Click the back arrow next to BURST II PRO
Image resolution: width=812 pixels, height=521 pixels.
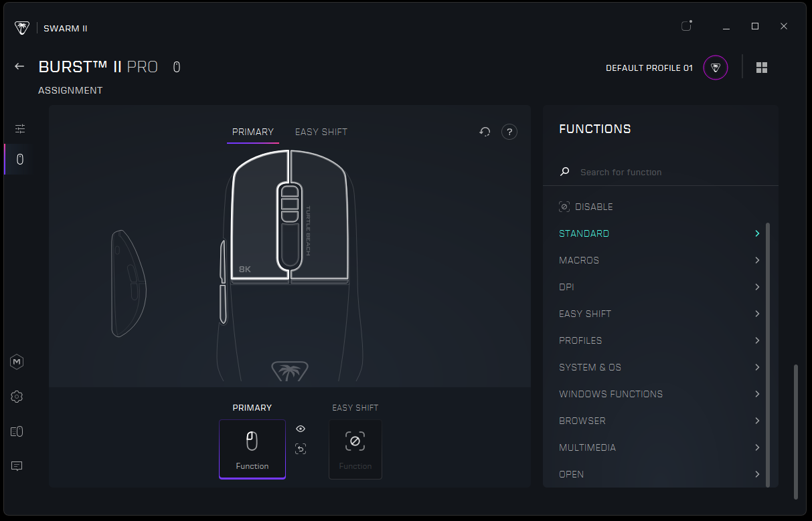coord(19,66)
